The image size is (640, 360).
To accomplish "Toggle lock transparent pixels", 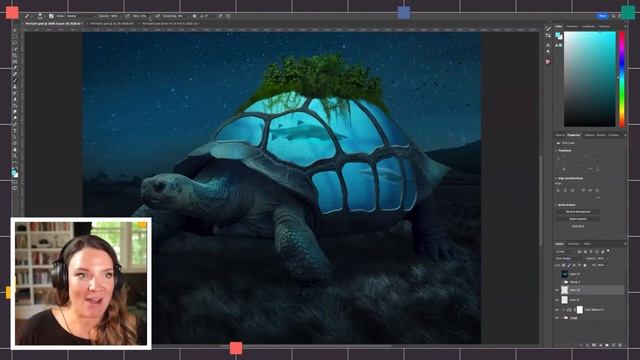I will pyautogui.click(x=563, y=265).
